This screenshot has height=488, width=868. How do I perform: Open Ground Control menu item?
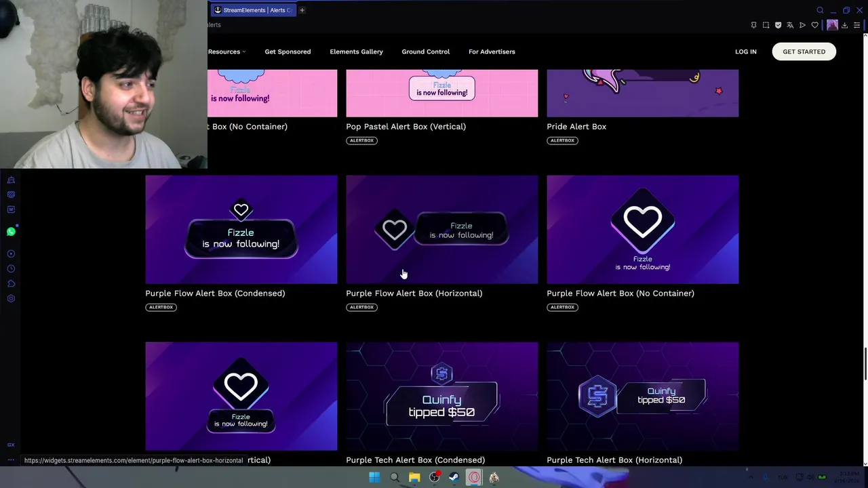click(x=425, y=52)
